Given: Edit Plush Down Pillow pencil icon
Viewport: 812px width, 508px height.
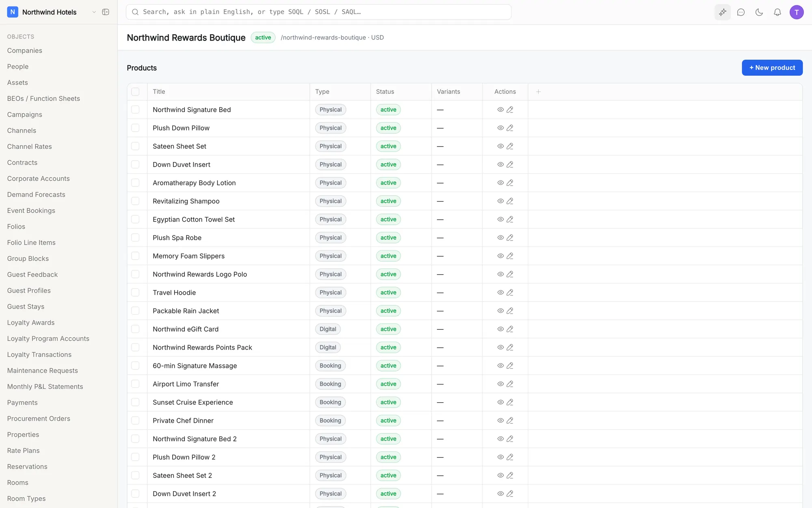Looking at the screenshot, I should click(510, 128).
